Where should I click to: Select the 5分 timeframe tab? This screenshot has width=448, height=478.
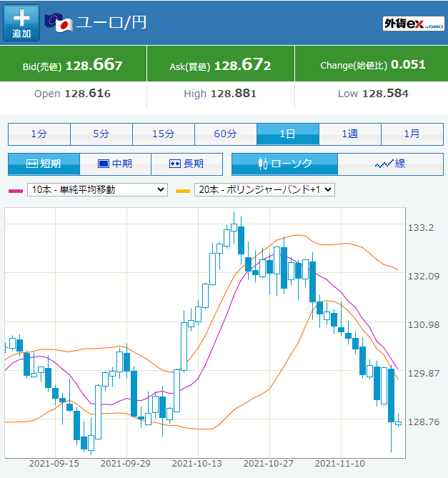click(x=101, y=134)
